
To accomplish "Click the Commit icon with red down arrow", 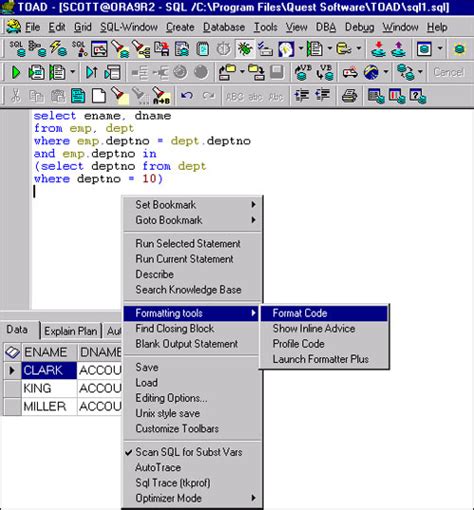I will point(378,49).
